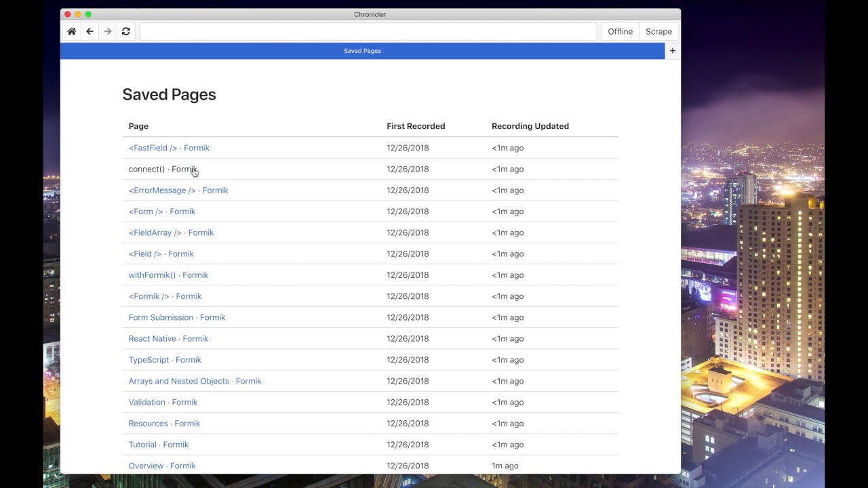Focus the URL address field

[368, 32]
